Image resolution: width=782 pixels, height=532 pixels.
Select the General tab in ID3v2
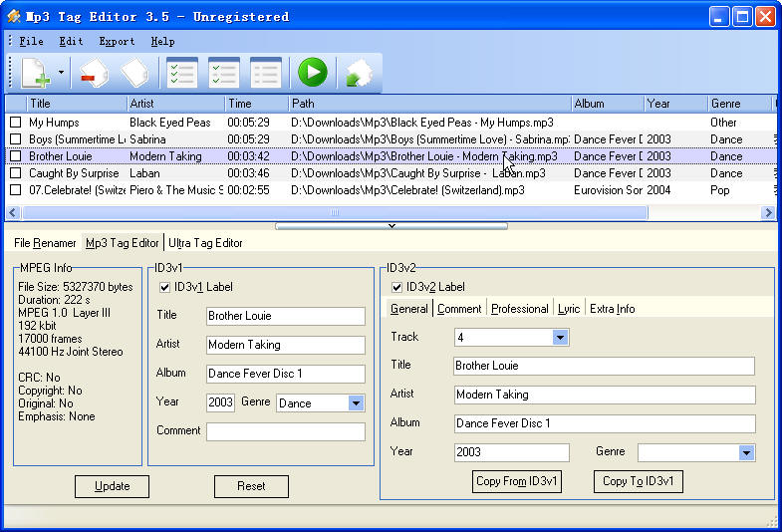(x=409, y=309)
